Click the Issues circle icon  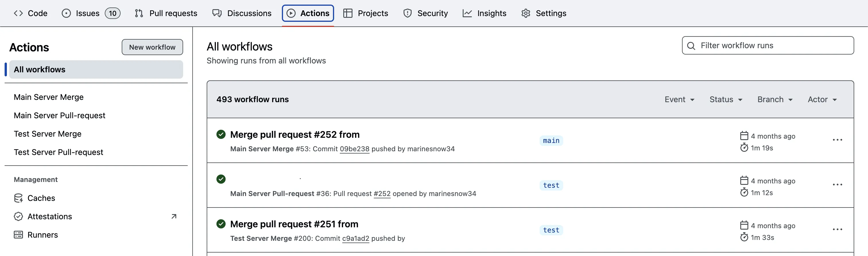(x=66, y=13)
